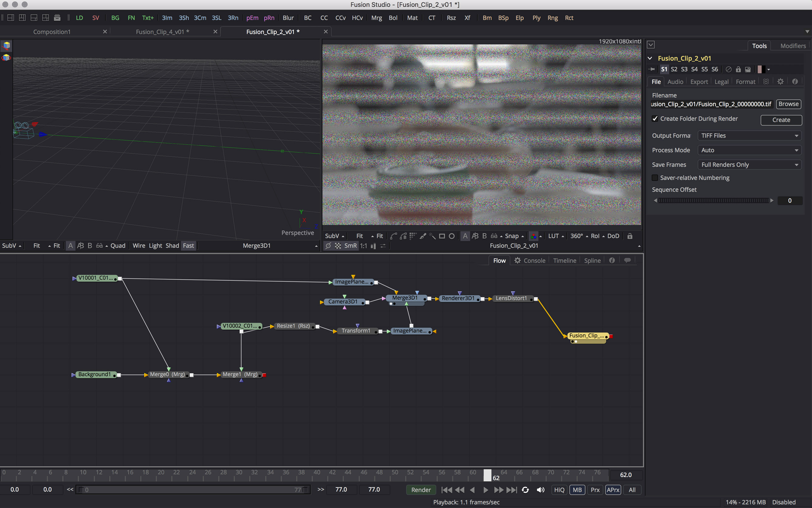Toggle Create Folder During Render checkbox
This screenshot has width=812, height=508.
(655, 118)
